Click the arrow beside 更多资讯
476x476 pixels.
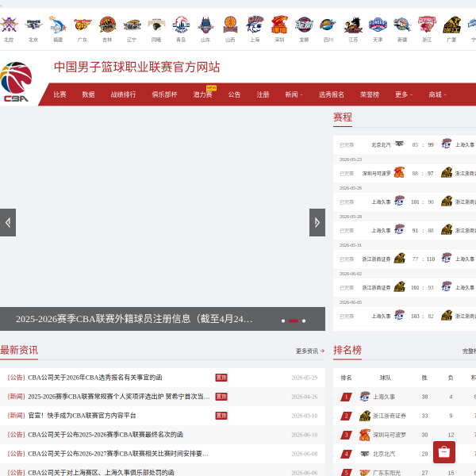(322, 351)
